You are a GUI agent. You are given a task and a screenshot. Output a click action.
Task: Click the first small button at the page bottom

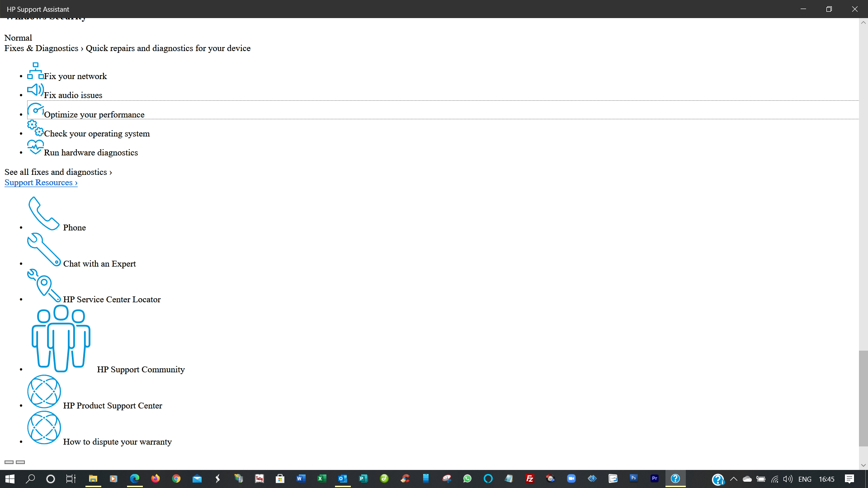pyautogui.click(x=9, y=462)
